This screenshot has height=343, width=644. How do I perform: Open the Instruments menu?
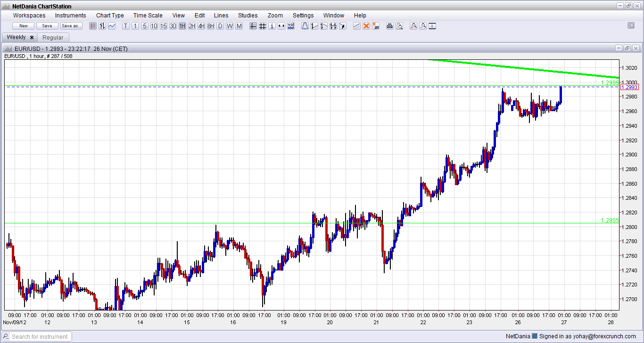[71, 16]
